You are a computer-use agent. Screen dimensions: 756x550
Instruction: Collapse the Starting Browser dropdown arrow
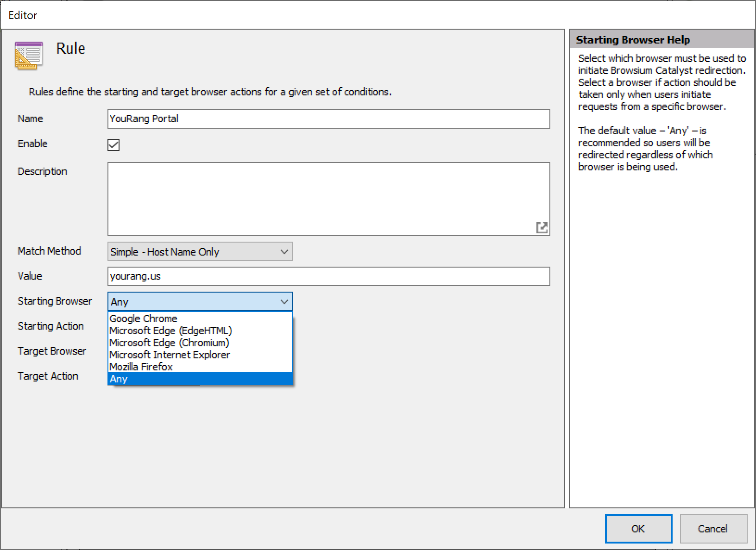(x=284, y=302)
